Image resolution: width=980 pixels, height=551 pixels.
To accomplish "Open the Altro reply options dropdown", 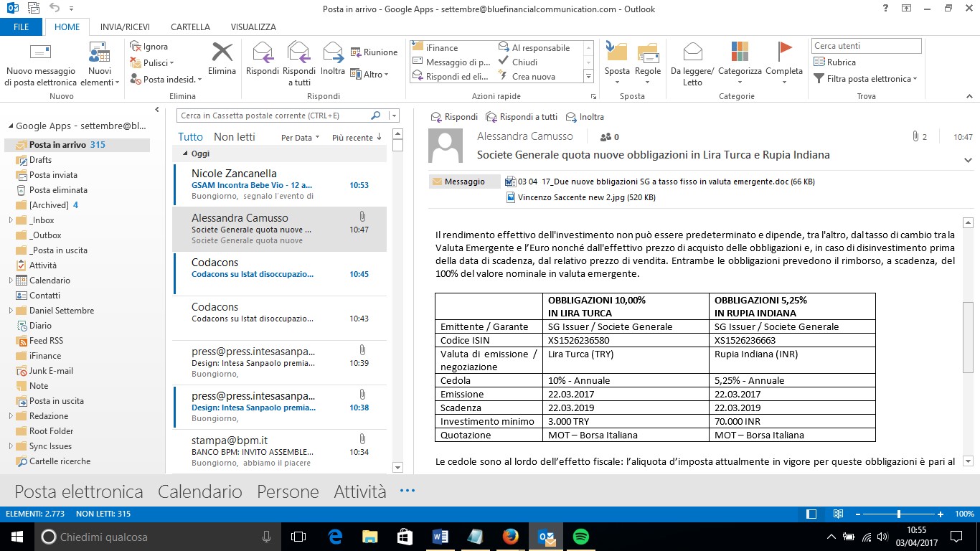I will (369, 75).
